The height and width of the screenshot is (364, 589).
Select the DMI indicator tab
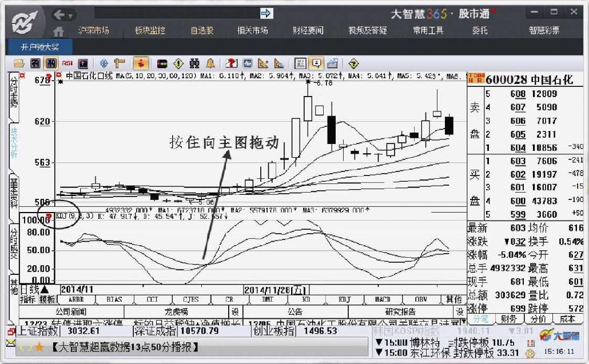point(267,299)
